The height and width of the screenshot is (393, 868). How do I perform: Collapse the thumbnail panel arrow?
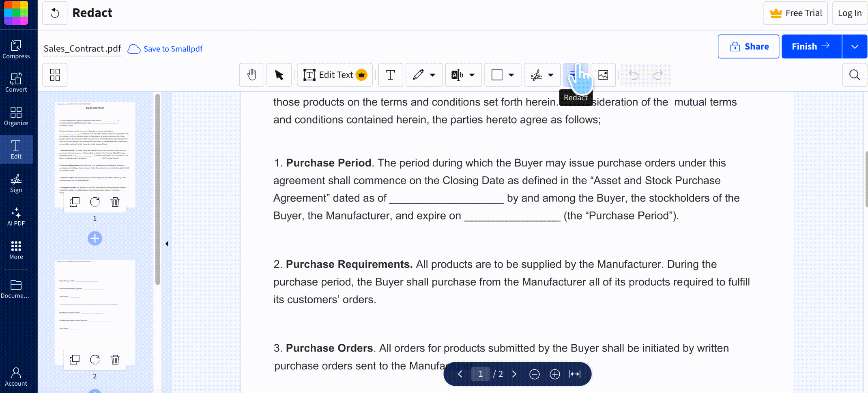point(167,244)
